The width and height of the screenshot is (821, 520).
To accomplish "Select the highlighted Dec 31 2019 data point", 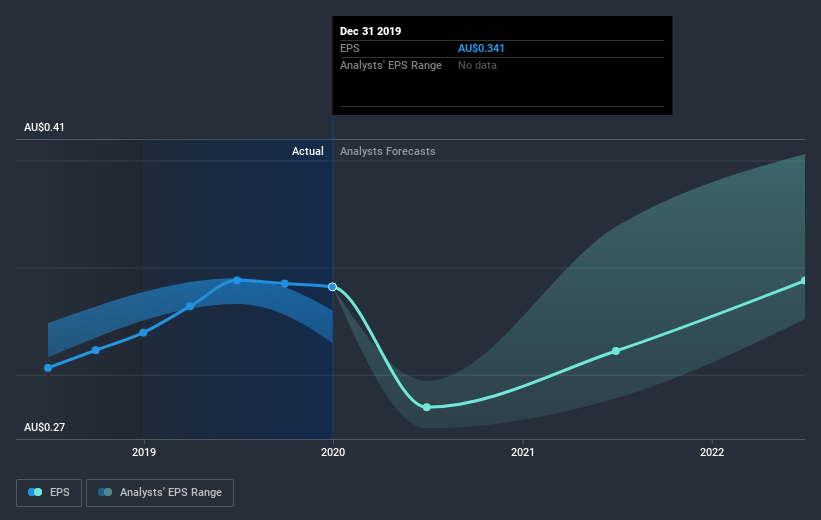I will 332,287.
